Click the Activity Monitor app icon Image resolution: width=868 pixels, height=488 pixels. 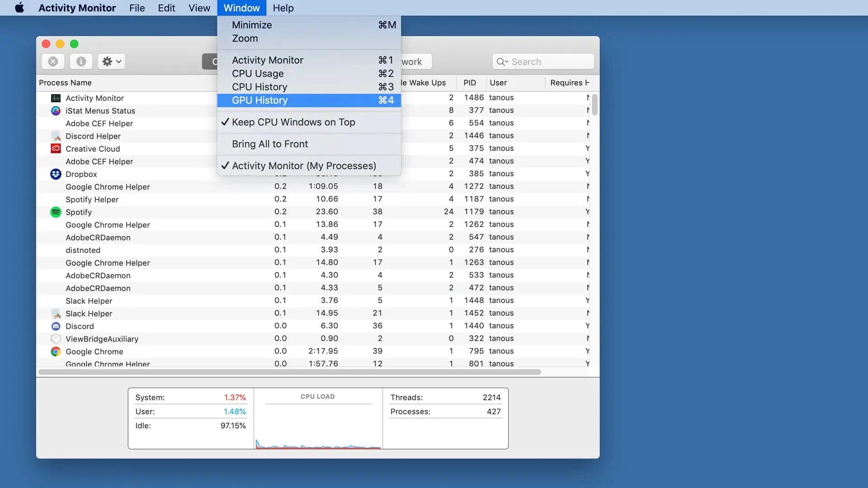pyautogui.click(x=56, y=98)
